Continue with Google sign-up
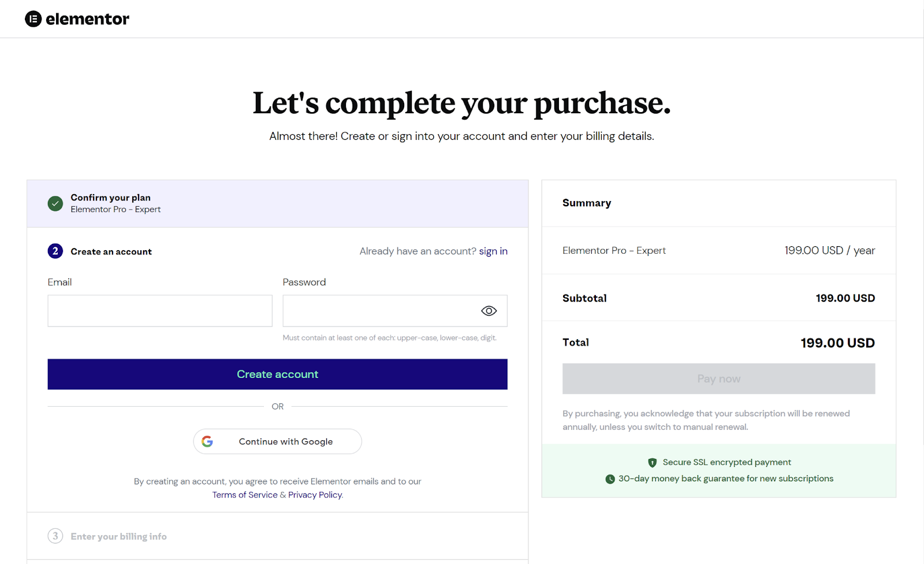This screenshot has height=564, width=924. click(277, 441)
